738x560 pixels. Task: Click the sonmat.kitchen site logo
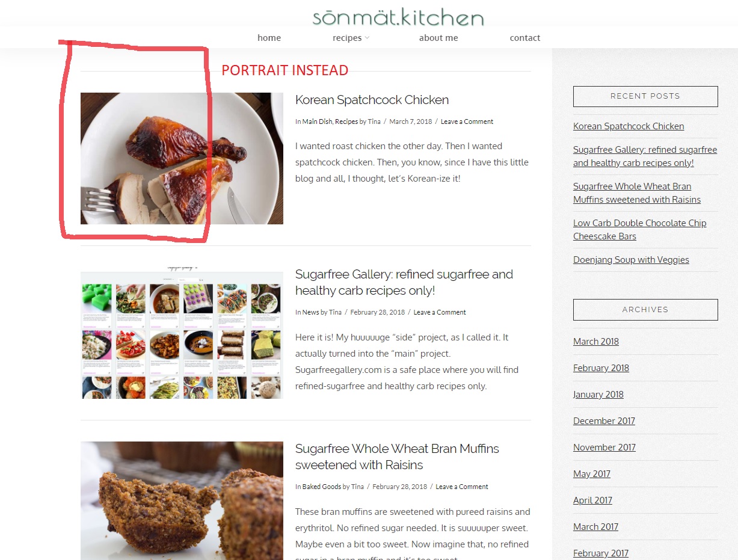pyautogui.click(x=398, y=17)
